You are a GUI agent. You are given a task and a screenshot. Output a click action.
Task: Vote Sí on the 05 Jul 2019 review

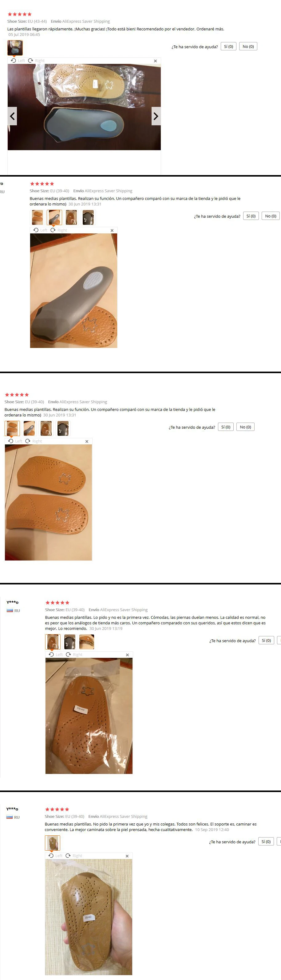pyautogui.click(x=228, y=46)
